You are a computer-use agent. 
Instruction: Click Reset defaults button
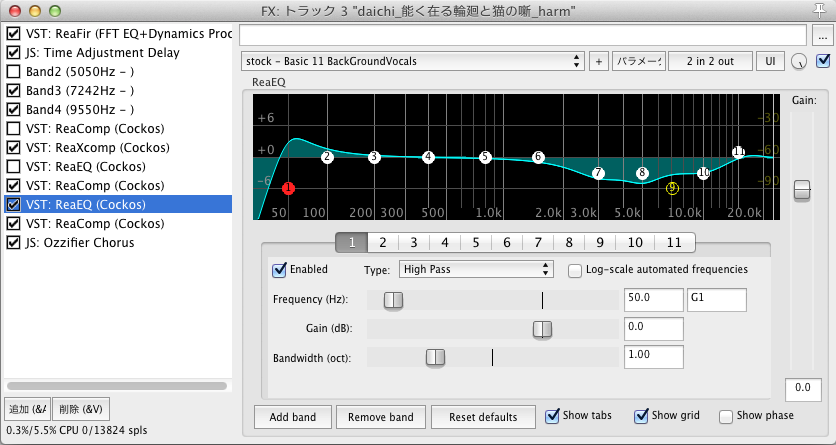[x=483, y=417]
